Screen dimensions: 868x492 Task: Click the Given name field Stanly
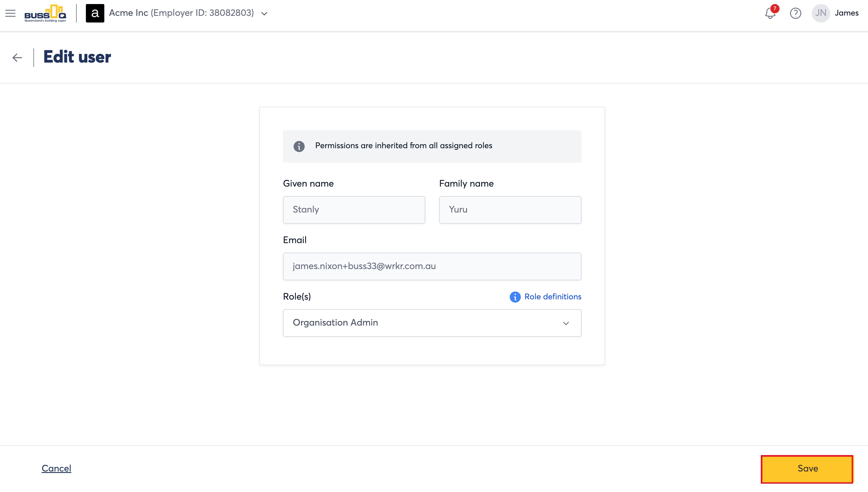tap(354, 209)
